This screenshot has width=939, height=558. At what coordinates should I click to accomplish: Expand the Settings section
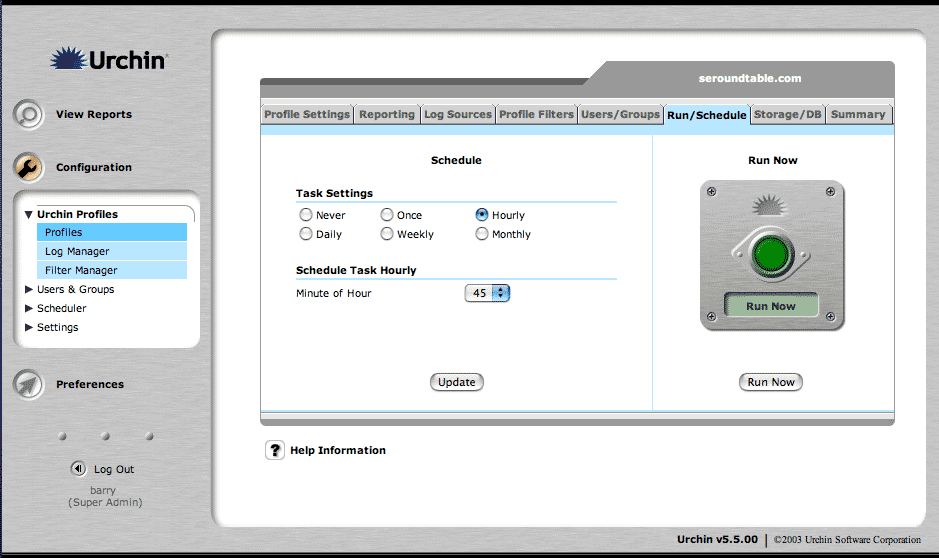pyautogui.click(x=28, y=327)
